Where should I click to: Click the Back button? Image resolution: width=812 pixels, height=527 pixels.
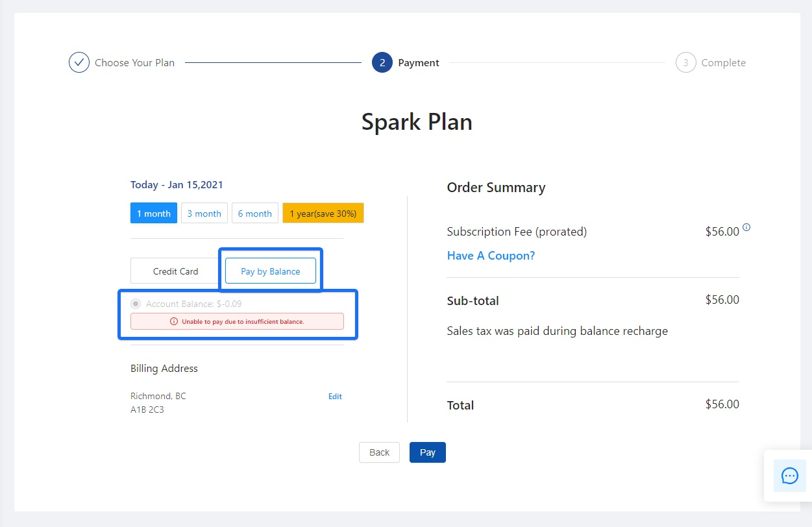[x=379, y=452]
